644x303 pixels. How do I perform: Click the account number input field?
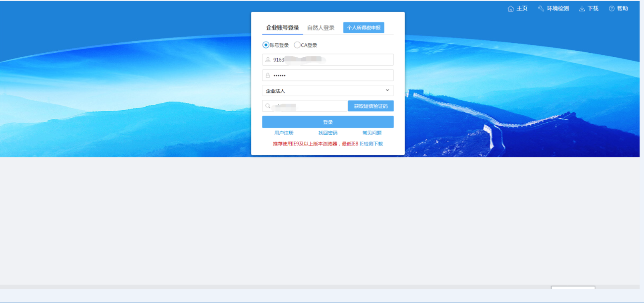click(x=328, y=60)
